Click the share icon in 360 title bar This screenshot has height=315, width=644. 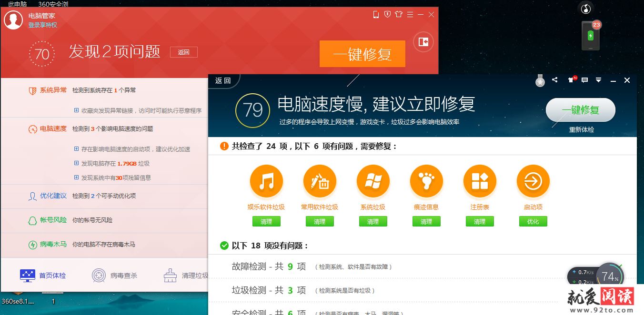click(x=554, y=80)
